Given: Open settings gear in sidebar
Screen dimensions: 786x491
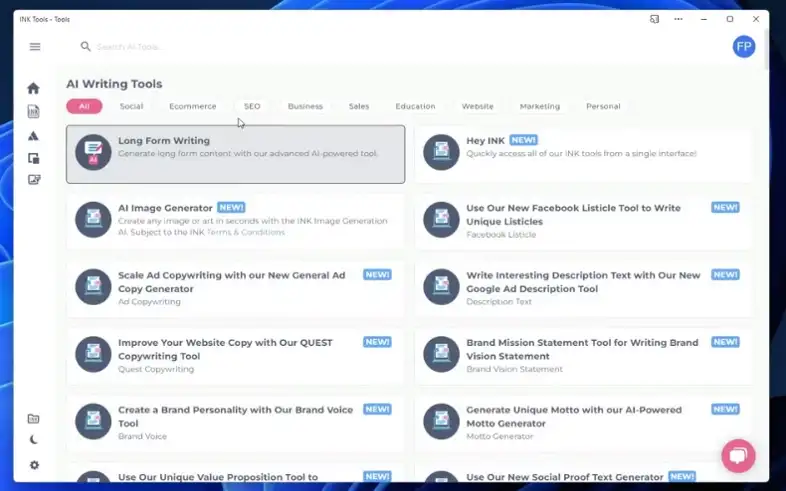Looking at the screenshot, I should pos(34,465).
